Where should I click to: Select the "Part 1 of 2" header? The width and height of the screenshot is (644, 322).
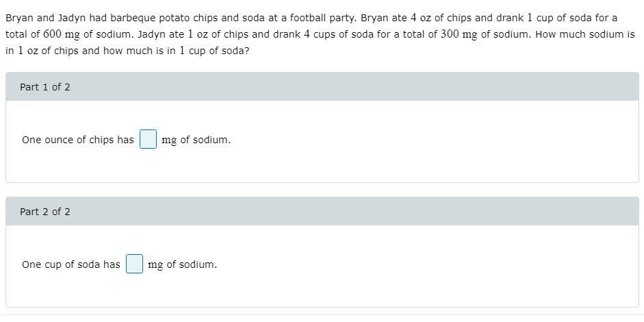click(x=45, y=87)
